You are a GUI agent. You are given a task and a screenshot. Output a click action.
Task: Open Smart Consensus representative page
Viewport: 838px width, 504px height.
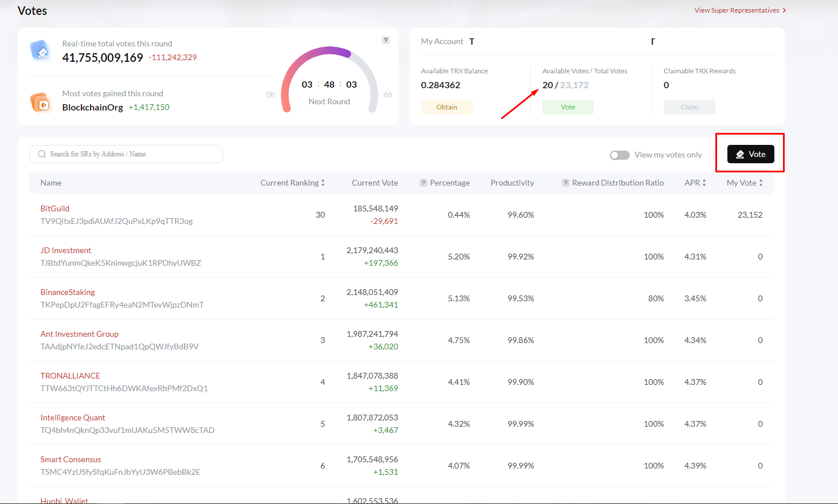coord(71,459)
